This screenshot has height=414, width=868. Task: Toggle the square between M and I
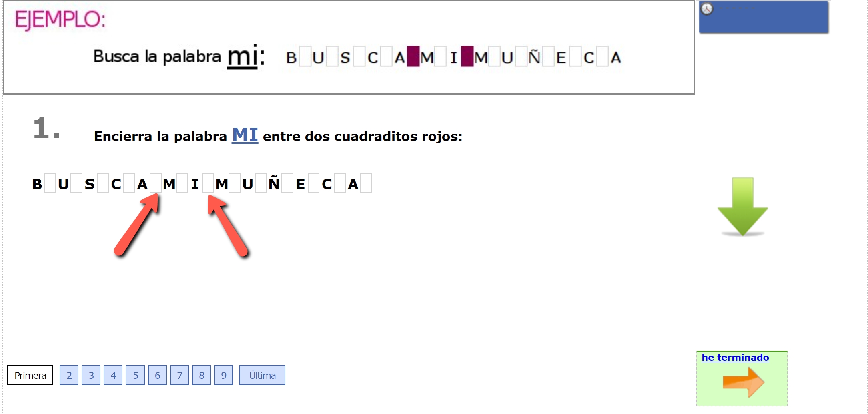pyautogui.click(x=182, y=183)
